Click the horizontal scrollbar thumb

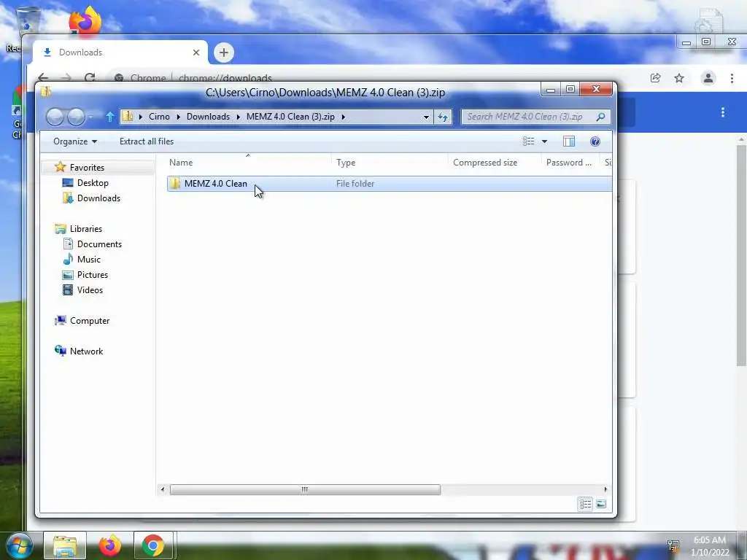pyautogui.click(x=305, y=489)
